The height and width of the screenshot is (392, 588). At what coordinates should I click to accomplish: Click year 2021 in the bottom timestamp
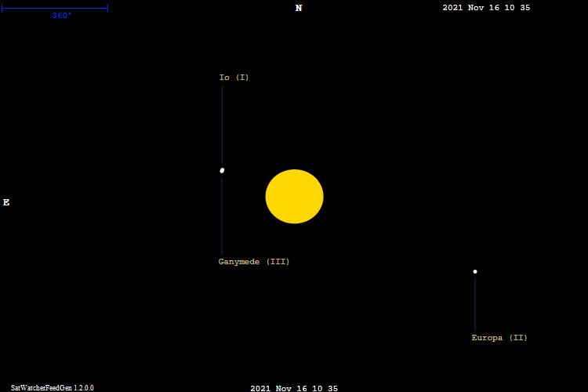click(260, 388)
